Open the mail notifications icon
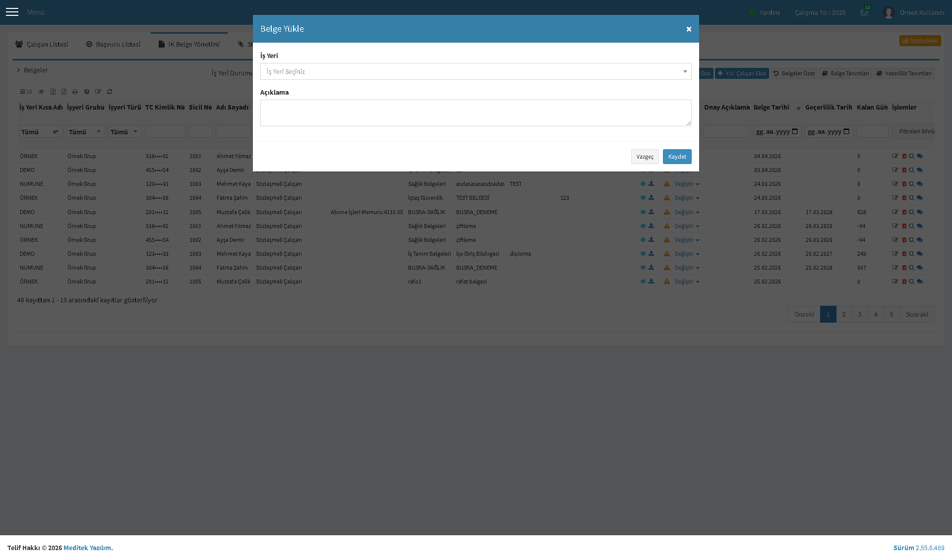The height and width of the screenshot is (560, 952). [864, 12]
